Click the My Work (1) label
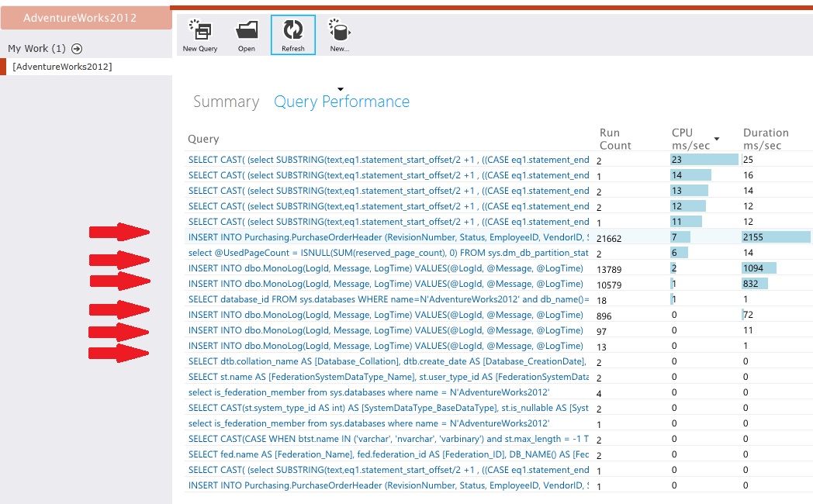 pos(36,49)
